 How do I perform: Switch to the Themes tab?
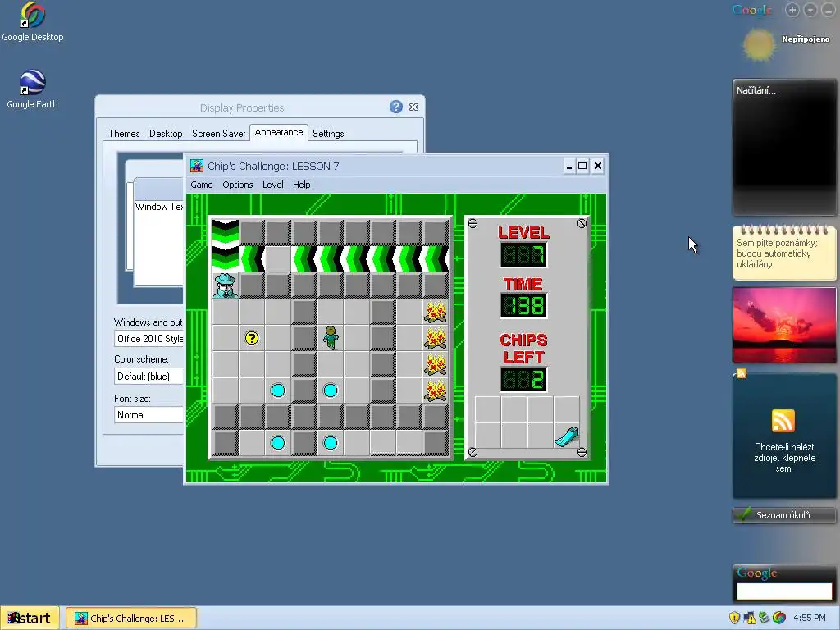124,134
